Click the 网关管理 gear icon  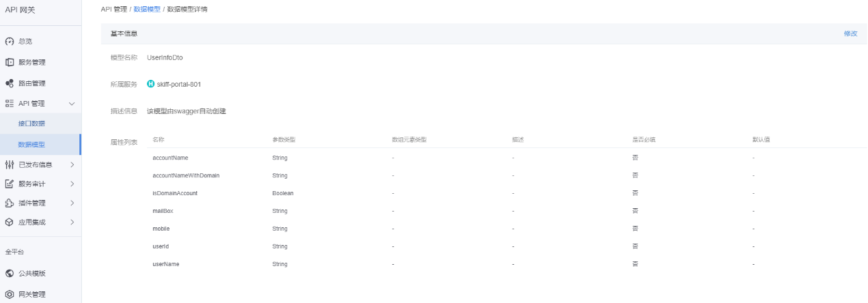point(10,294)
